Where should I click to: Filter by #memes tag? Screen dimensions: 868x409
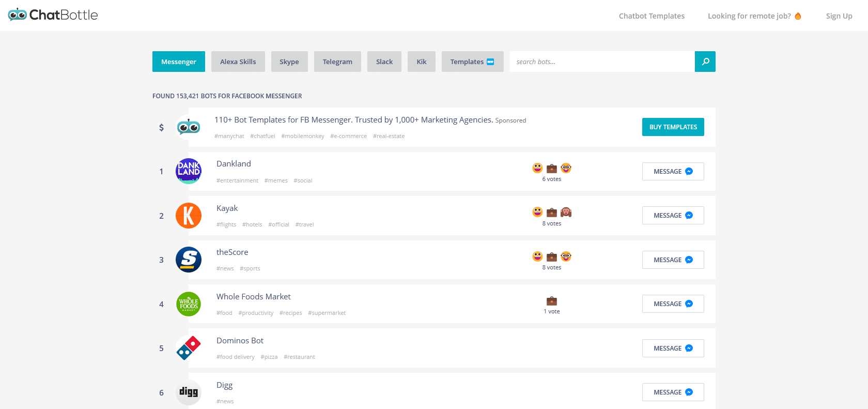tap(276, 181)
